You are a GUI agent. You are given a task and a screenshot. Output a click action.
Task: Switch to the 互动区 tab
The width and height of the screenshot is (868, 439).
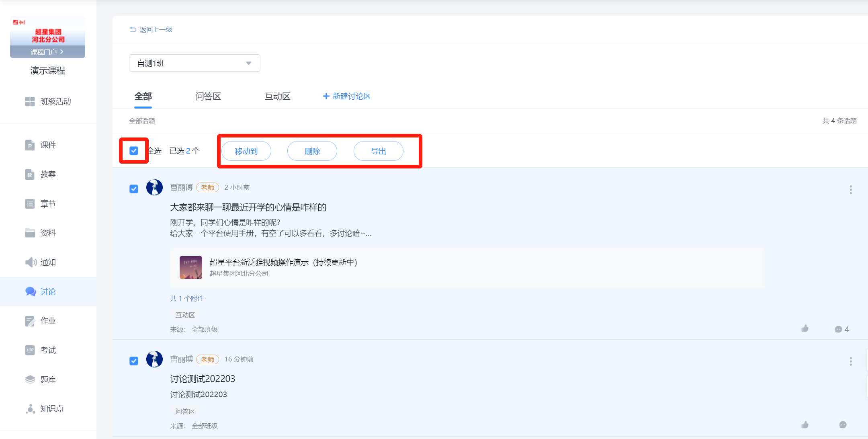(277, 96)
